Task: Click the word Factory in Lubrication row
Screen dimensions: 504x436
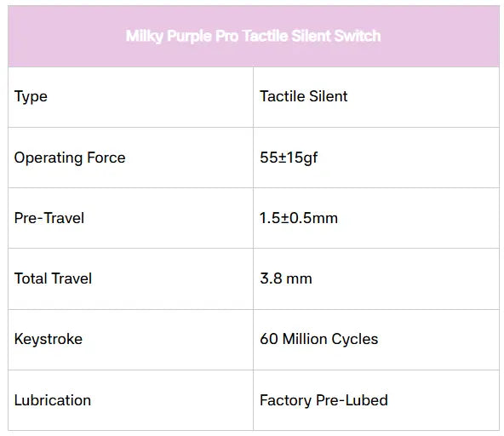Action: [285, 400]
